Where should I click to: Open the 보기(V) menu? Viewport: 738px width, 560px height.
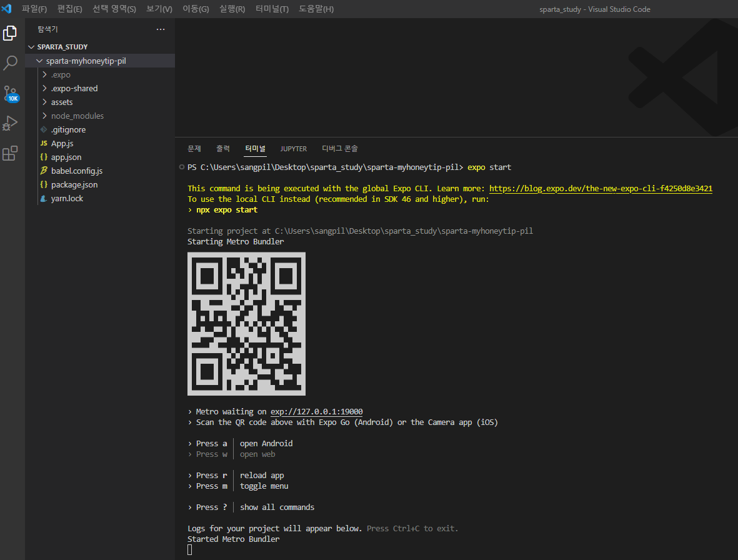click(159, 9)
